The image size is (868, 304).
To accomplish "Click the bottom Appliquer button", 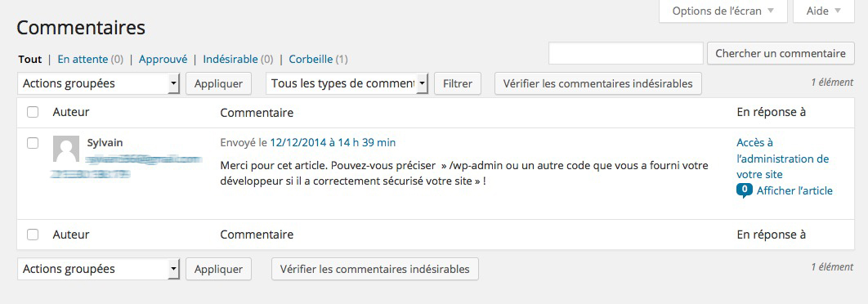I will click(219, 269).
